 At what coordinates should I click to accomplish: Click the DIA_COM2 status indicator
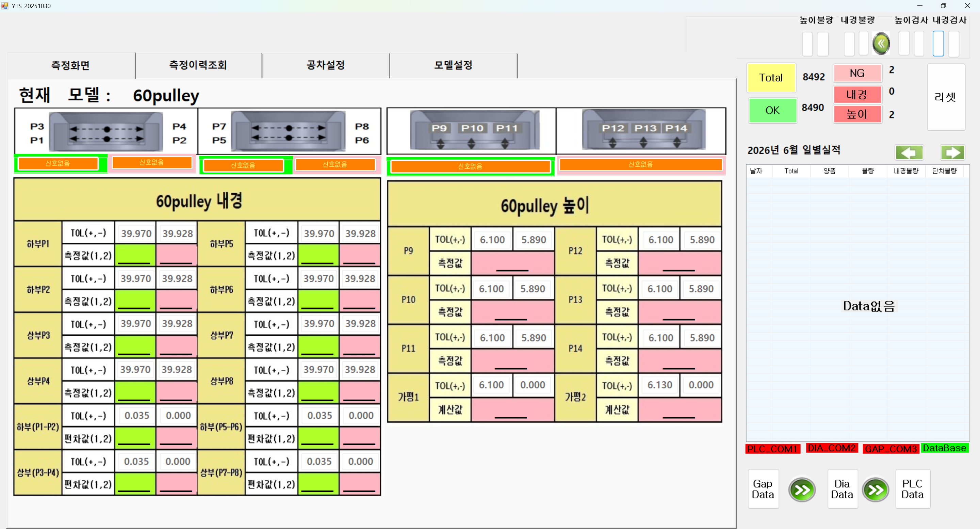pos(832,448)
